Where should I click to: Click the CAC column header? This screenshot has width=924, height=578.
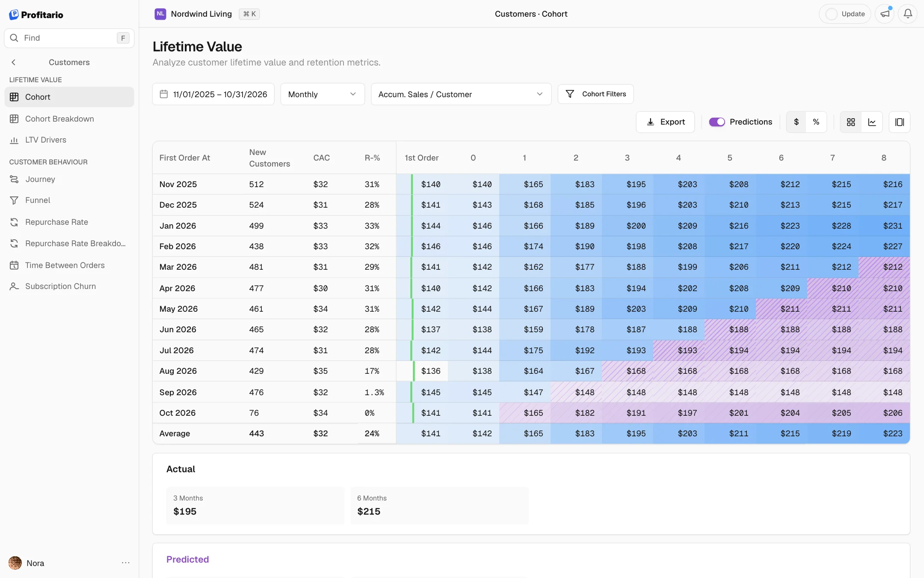(322, 158)
